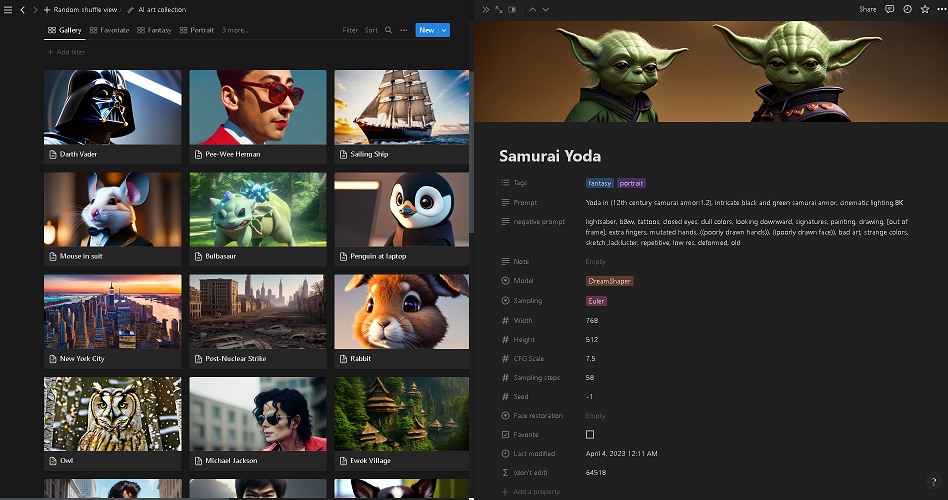The image size is (948, 500).
Task: Click the Width value 768
Action: tap(592, 321)
